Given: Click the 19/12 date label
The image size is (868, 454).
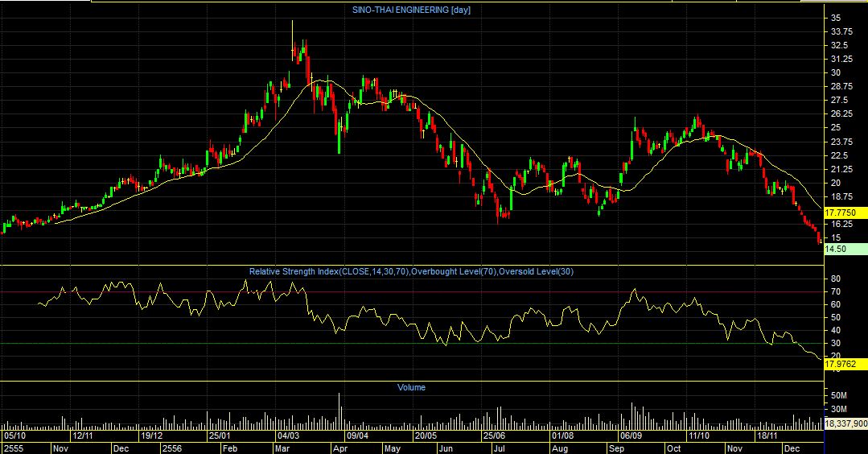Looking at the screenshot, I should point(151,436).
